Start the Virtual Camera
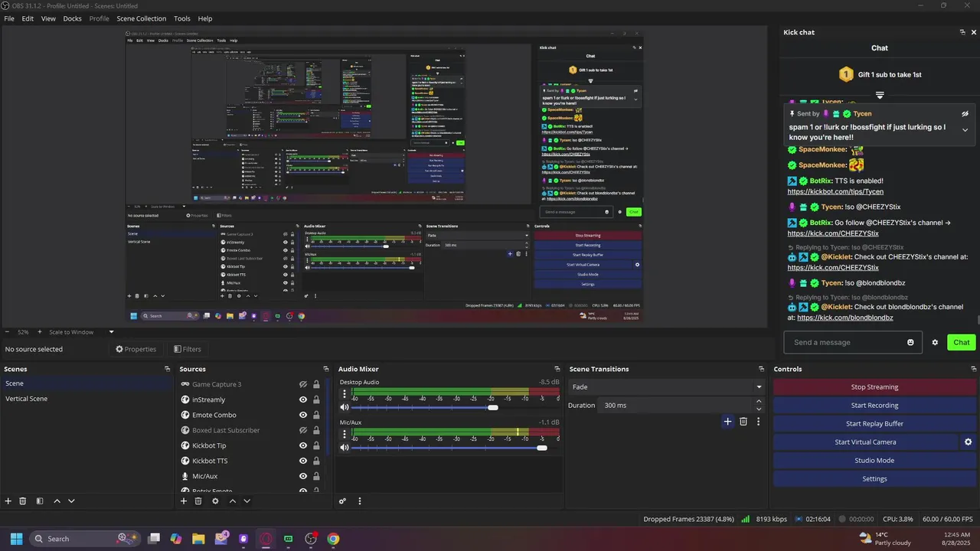This screenshot has width=980, height=551. point(865,442)
